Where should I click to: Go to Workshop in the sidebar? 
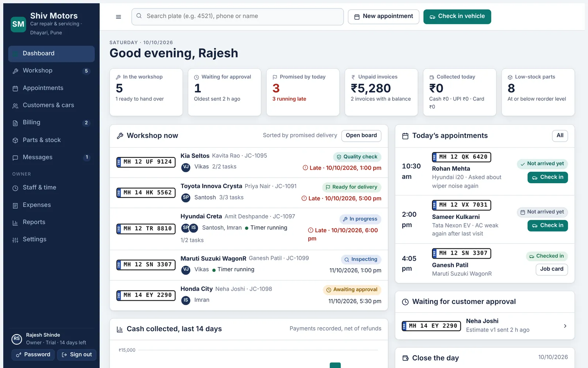click(x=51, y=71)
